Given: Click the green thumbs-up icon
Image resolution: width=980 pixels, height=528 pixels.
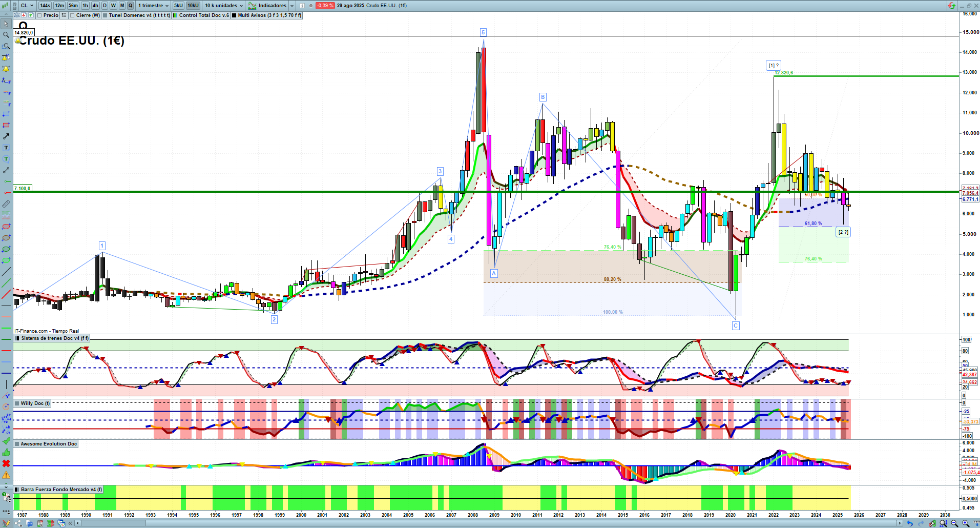Looking at the screenshot, I should coord(6,452).
